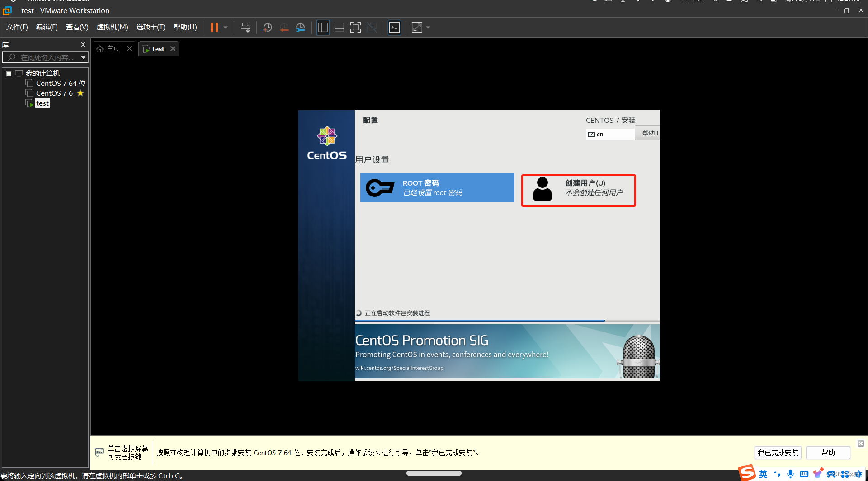This screenshot has width=868, height=481.
Task: Click the CentOS logo in installer sidebar
Action: (327, 143)
